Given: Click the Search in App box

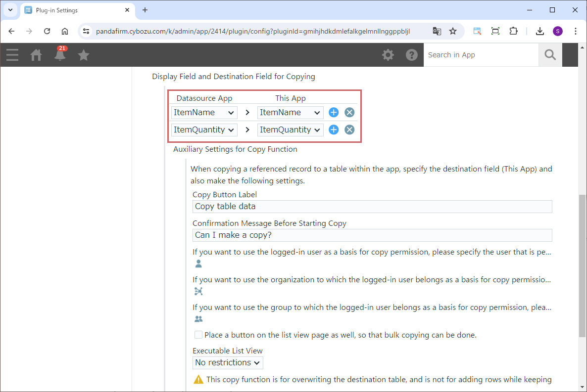Looking at the screenshot, I should click(x=481, y=55).
